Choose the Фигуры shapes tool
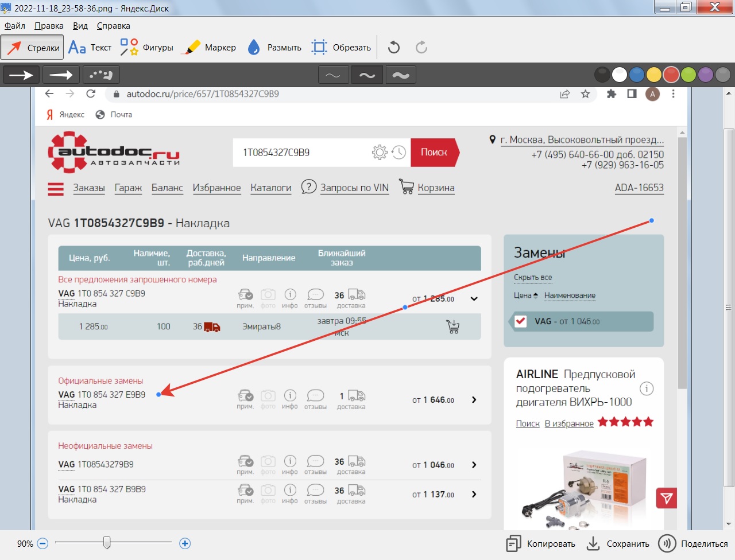This screenshot has width=735, height=560. tap(147, 48)
